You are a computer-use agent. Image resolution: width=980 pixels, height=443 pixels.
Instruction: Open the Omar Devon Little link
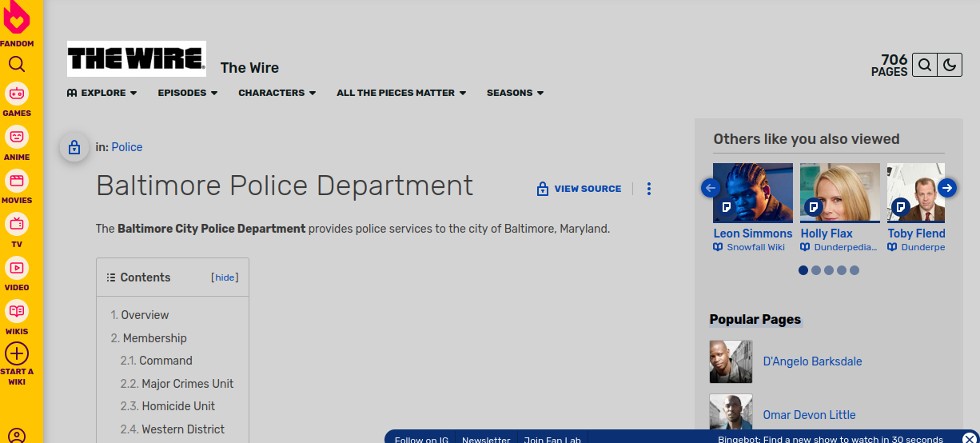pos(810,415)
